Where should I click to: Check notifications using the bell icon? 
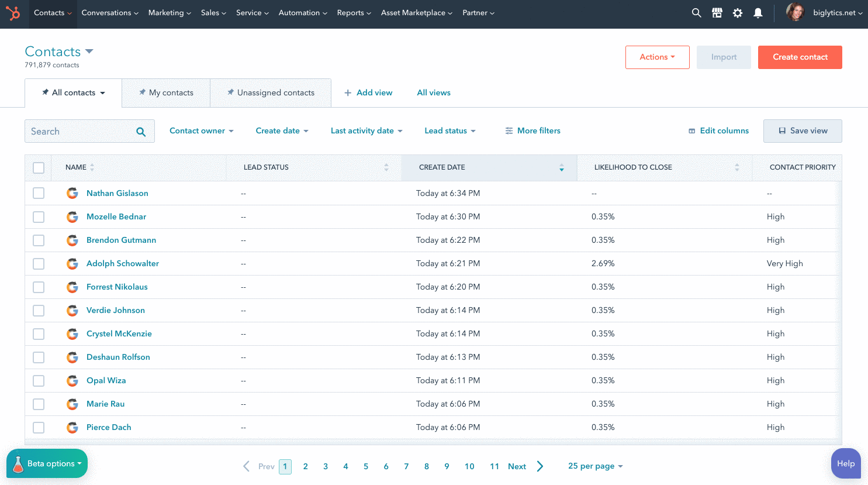(758, 12)
